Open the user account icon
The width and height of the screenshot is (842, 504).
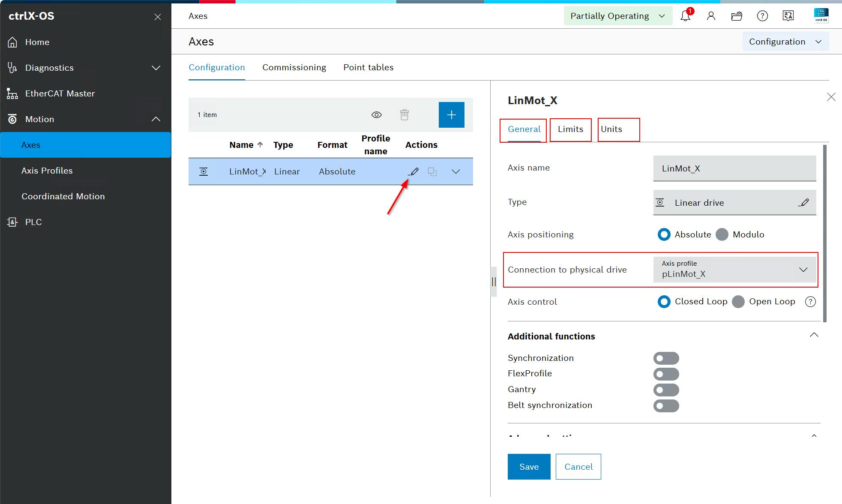(x=711, y=16)
